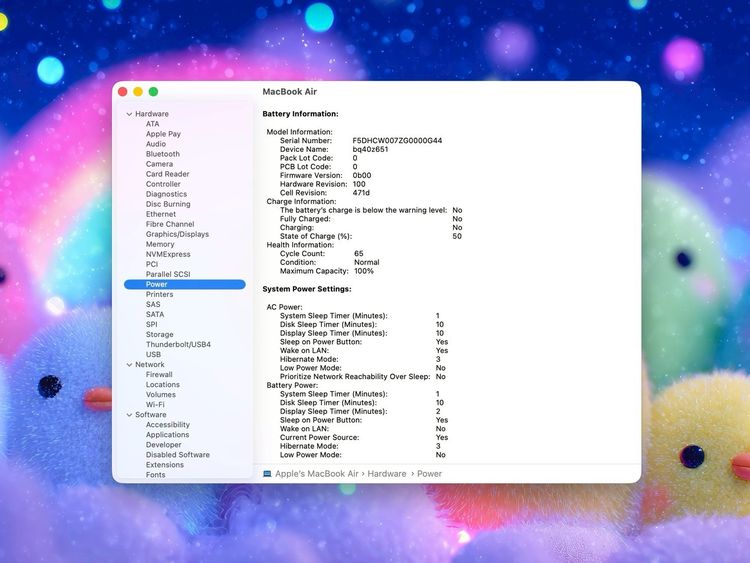Click the MacBook Air window title
Image resolution: width=750 pixels, height=563 pixels.
click(290, 92)
